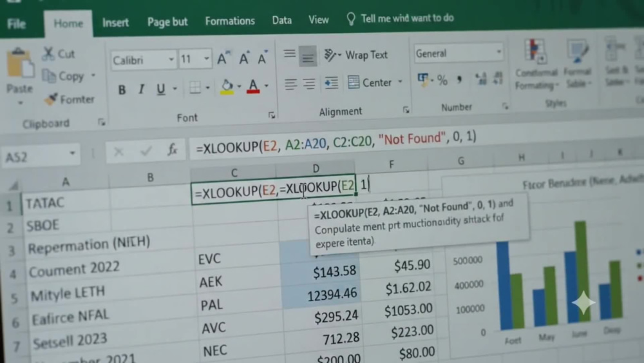
Task: Open the Alignment dialog launcher
Action: (x=406, y=110)
